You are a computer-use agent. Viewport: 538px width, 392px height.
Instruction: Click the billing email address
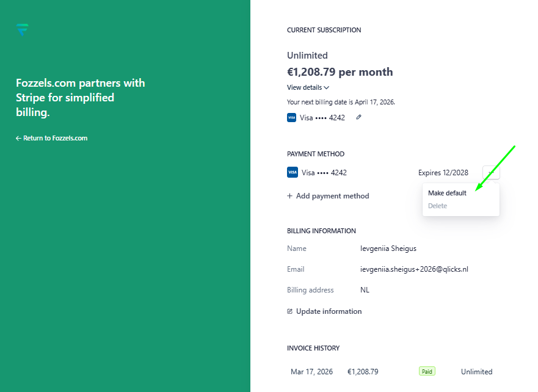tap(414, 269)
